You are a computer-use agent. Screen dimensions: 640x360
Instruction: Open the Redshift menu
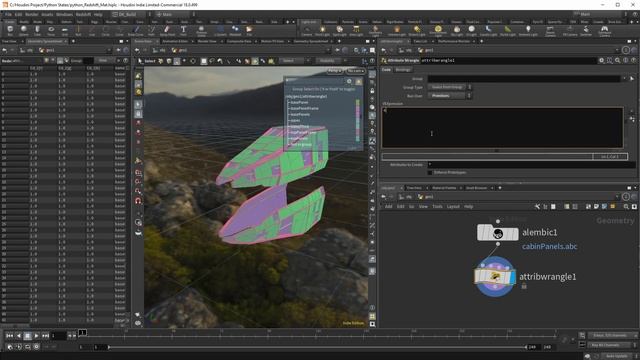83,14
